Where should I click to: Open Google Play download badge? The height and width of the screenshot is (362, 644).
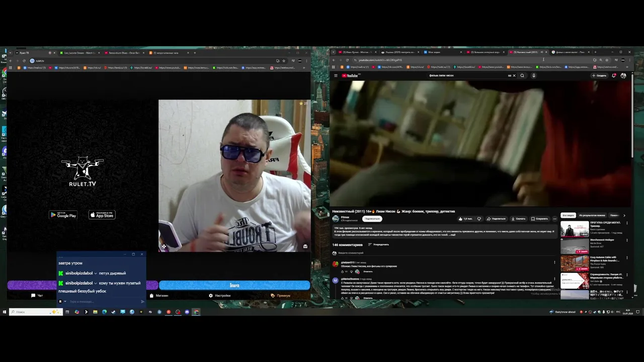(63, 215)
